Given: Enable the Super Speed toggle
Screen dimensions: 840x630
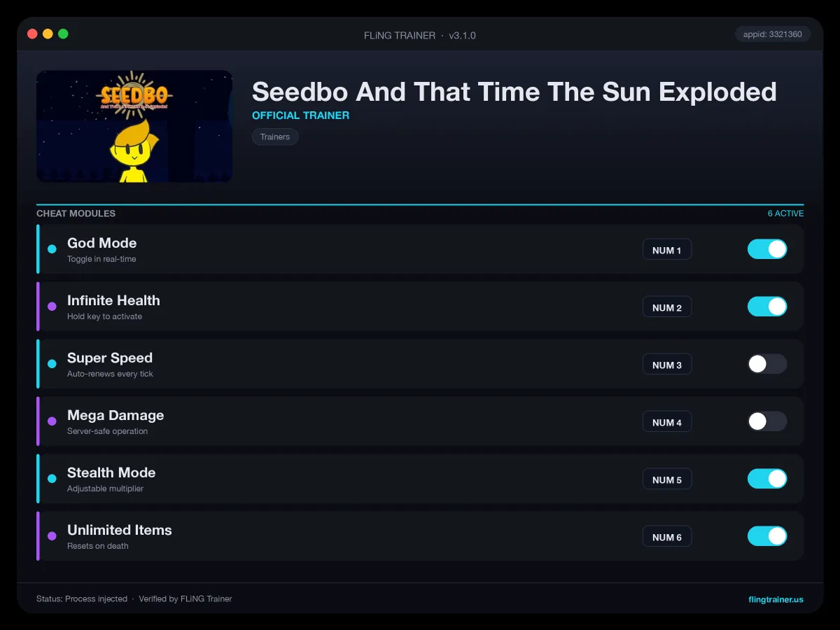Looking at the screenshot, I should tap(767, 364).
